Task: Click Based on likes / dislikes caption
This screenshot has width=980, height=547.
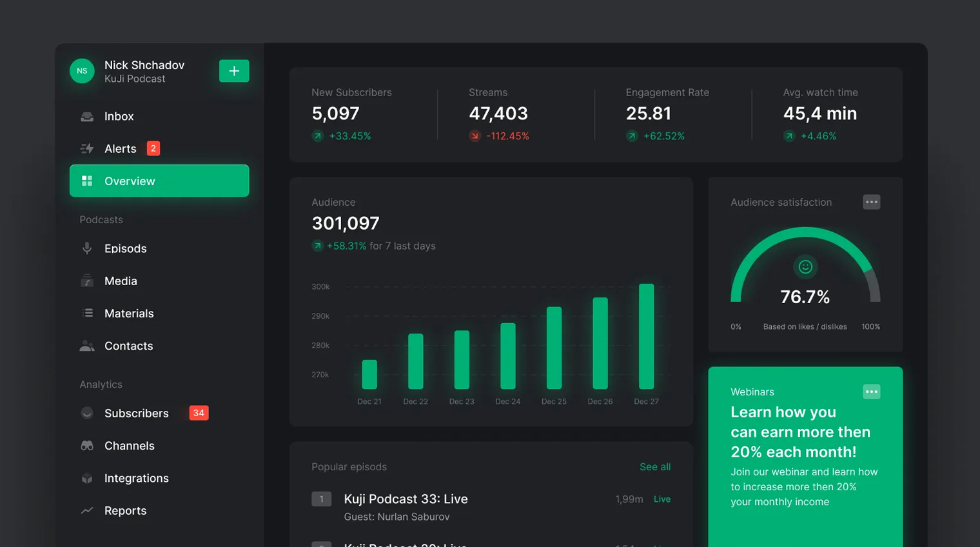Action: pos(805,327)
